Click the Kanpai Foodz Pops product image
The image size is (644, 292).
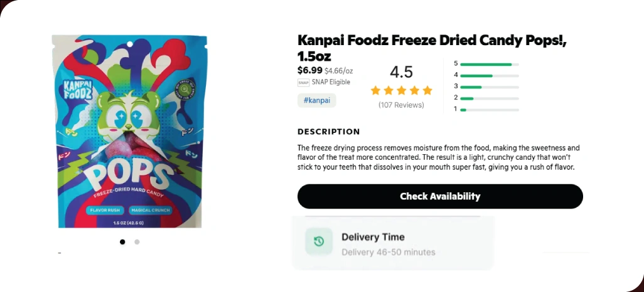(x=129, y=132)
